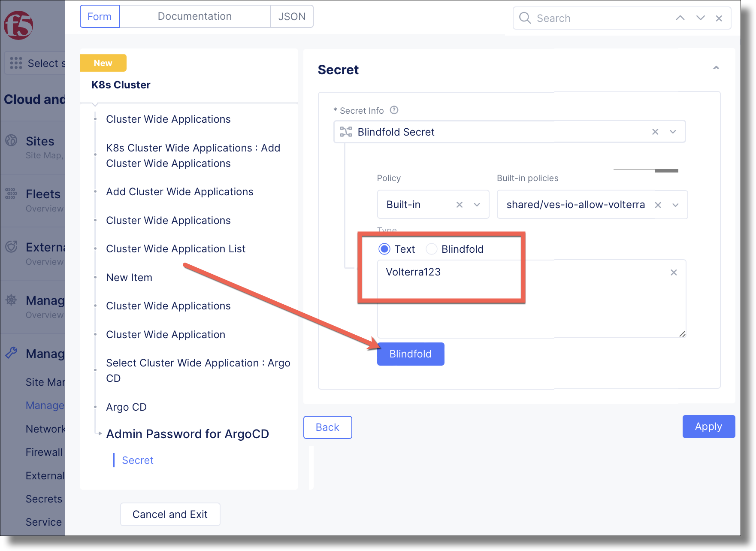The height and width of the screenshot is (551, 756).
Task: Click the Sites globe icon
Action: click(x=11, y=140)
